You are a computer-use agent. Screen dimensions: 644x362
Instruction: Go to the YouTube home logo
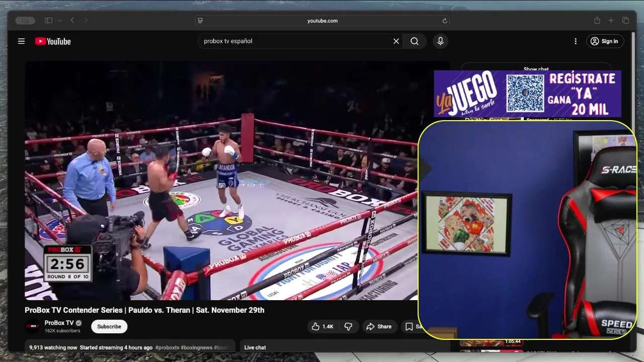click(53, 41)
